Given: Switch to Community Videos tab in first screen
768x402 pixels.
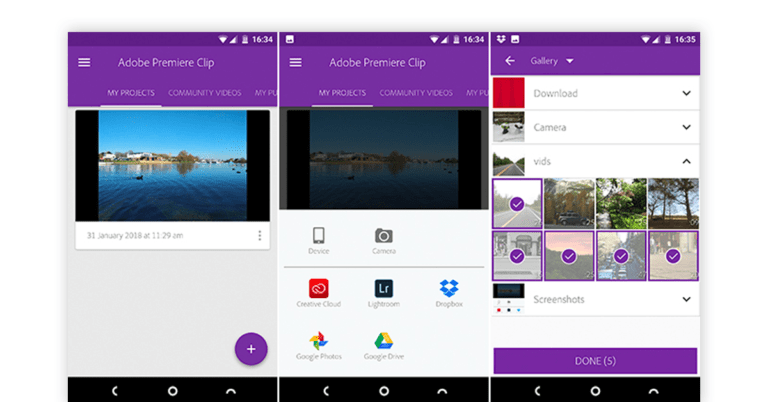Looking at the screenshot, I should 204,93.
